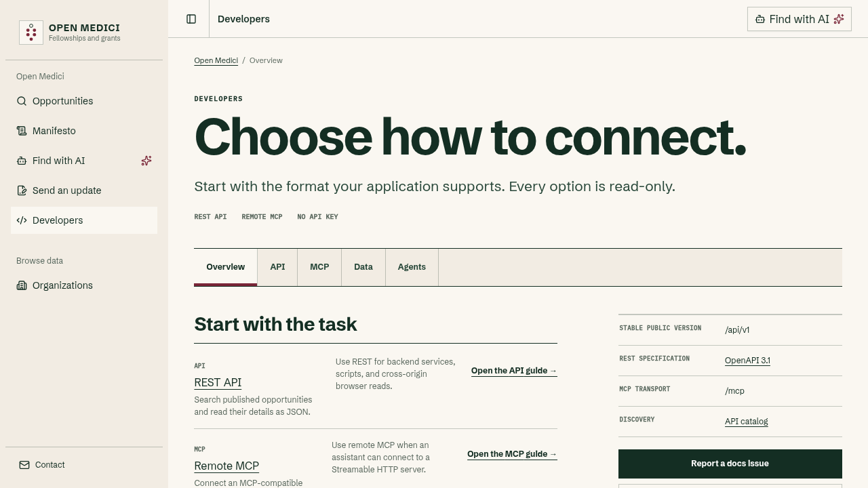Click the Send an update pencil icon

point(22,190)
